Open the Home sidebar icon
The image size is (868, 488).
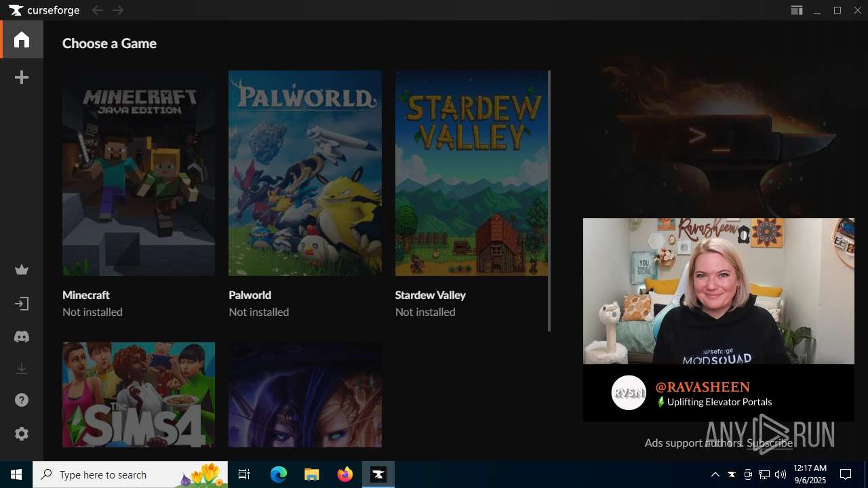coord(22,39)
